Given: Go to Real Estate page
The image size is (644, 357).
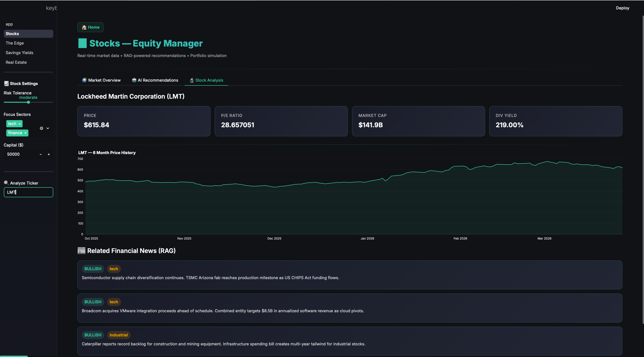Looking at the screenshot, I should tap(16, 62).
